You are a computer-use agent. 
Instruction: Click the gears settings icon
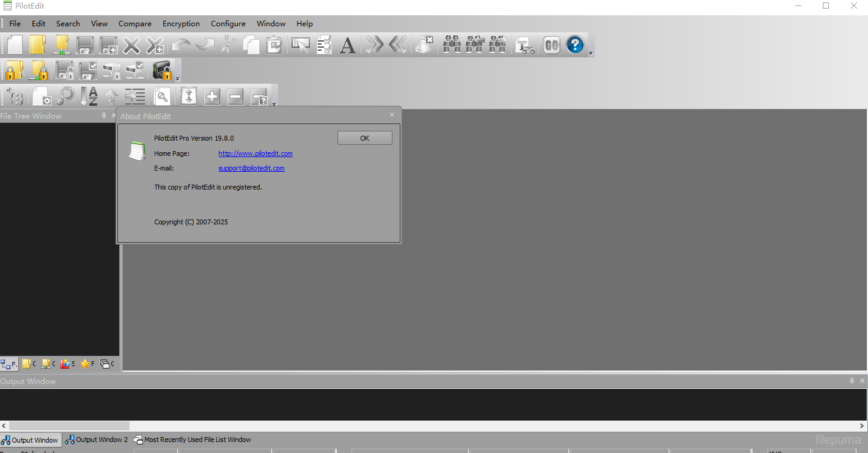click(x=65, y=96)
